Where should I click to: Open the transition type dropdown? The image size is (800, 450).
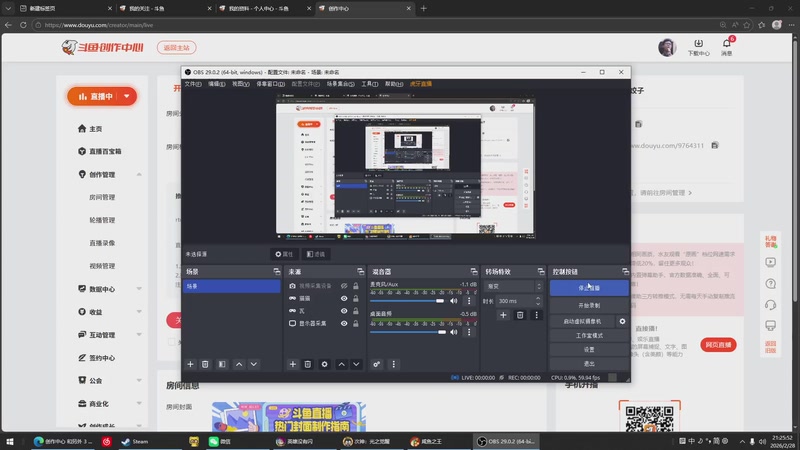(513, 286)
